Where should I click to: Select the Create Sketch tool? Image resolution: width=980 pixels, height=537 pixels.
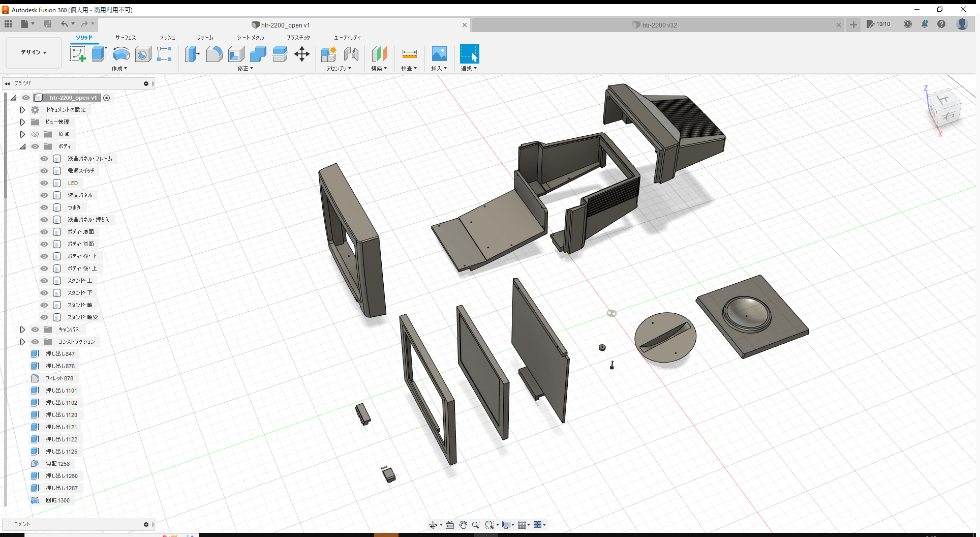coord(78,53)
